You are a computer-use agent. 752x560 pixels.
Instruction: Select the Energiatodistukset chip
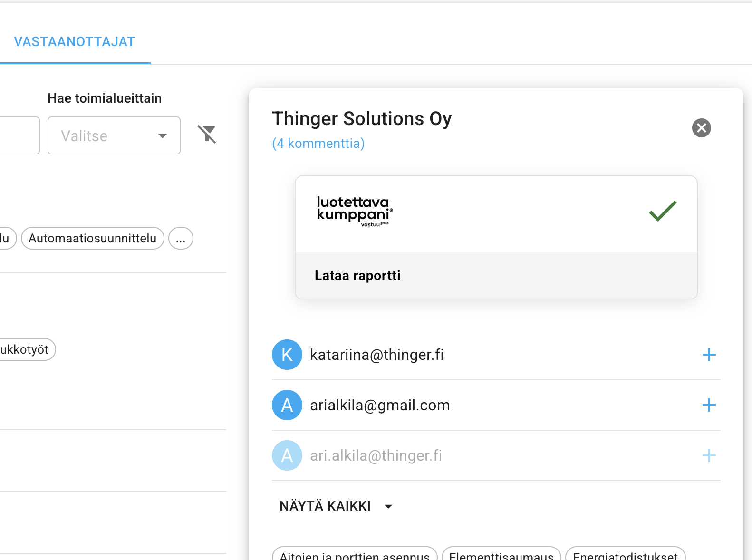coord(626,554)
